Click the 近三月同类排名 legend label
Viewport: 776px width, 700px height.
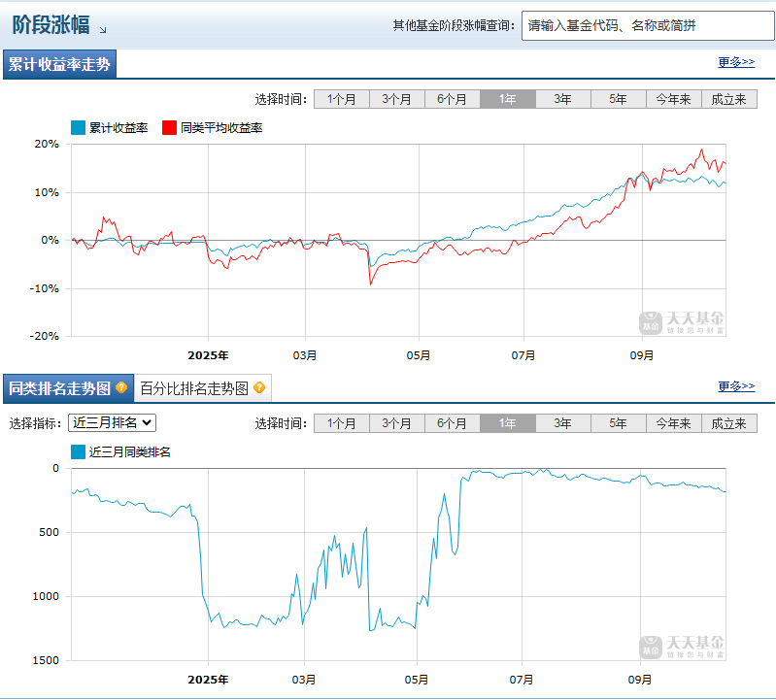click(x=130, y=451)
